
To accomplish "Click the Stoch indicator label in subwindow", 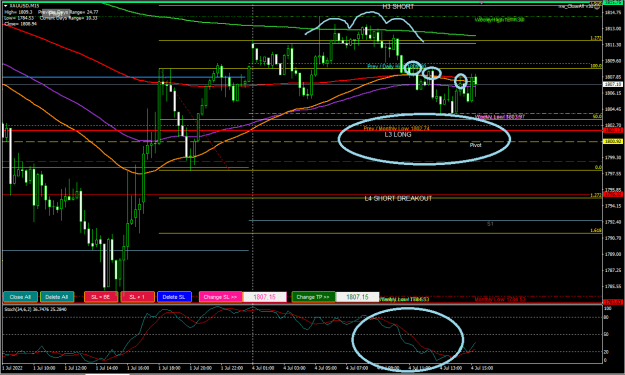I will coord(35,309).
